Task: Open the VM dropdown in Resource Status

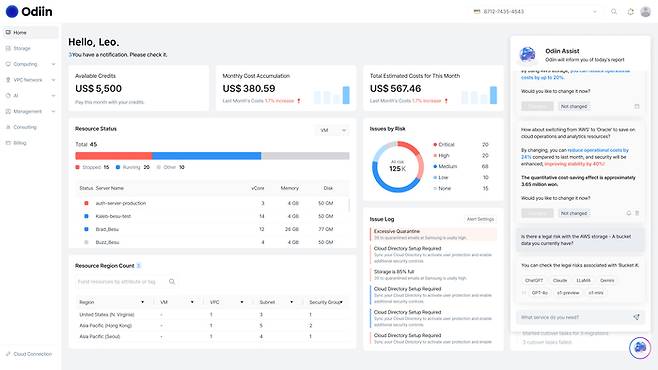Action: (332, 130)
